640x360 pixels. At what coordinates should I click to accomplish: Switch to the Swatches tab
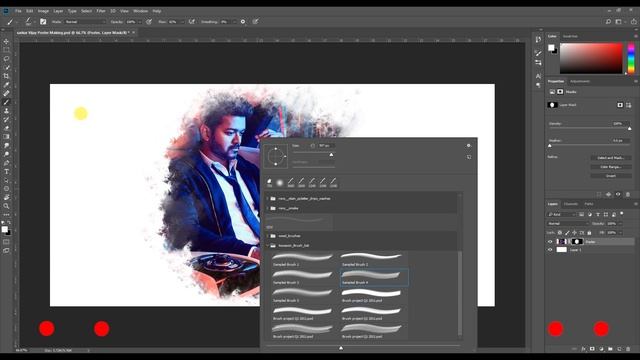click(570, 36)
